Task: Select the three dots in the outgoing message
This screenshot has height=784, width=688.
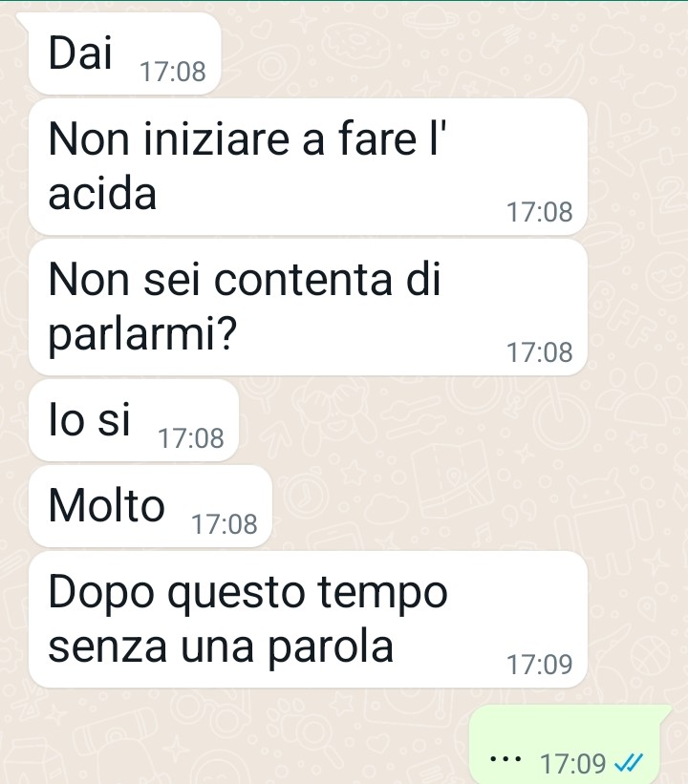Action: [505, 759]
